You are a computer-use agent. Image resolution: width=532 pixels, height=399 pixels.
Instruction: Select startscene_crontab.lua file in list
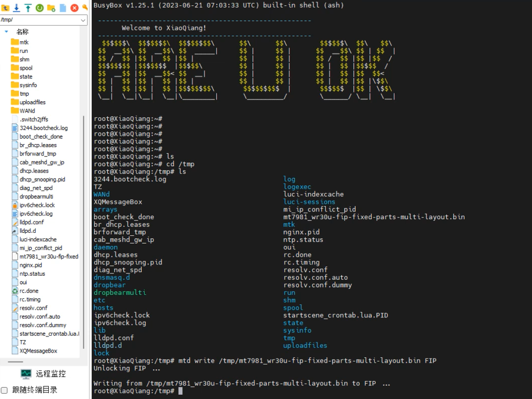point(49,333)
